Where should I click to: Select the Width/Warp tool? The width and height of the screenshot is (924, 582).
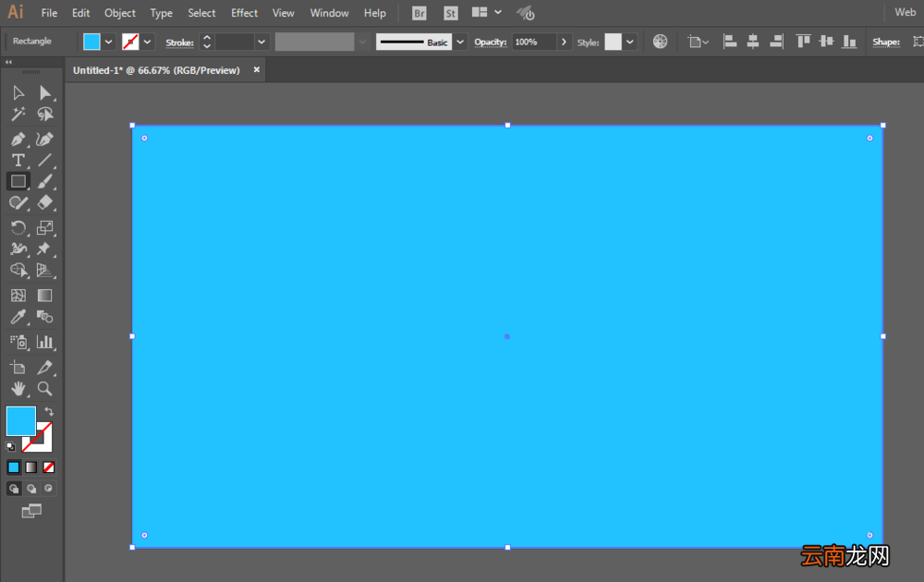point(18,249)
